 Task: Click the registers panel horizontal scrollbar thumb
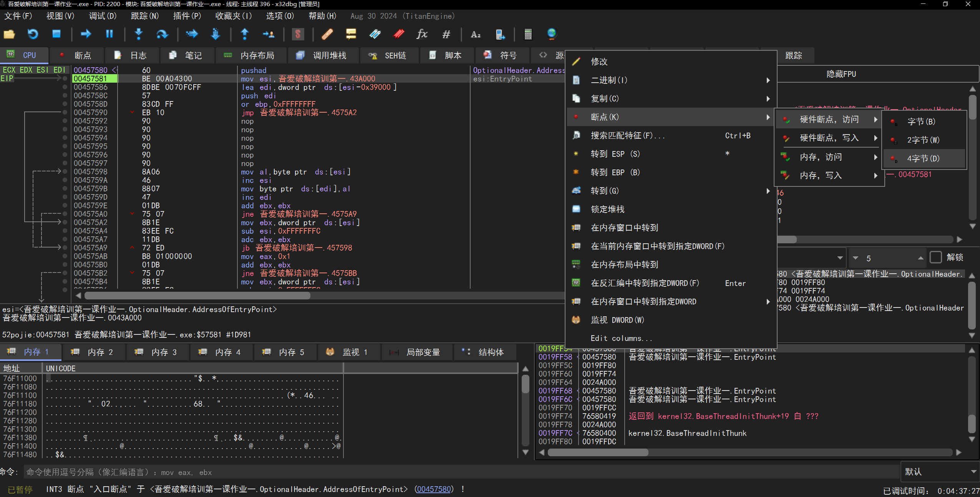pos(787,239)
